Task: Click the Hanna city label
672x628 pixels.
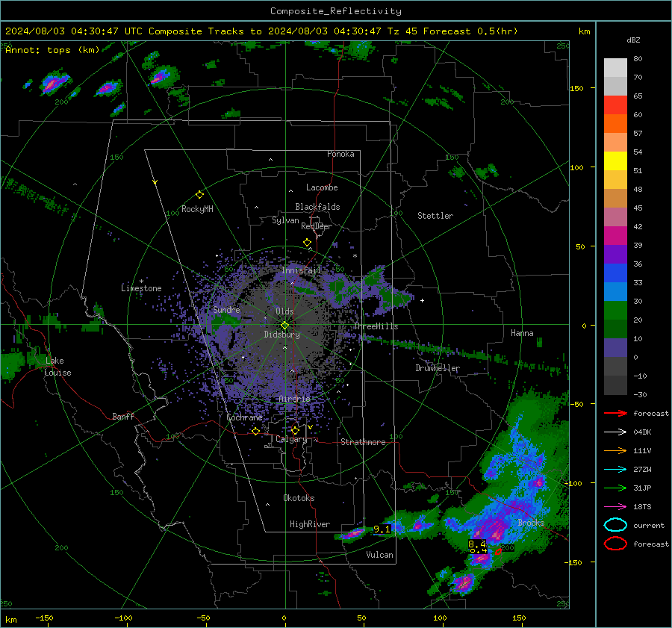Action: 522,333
